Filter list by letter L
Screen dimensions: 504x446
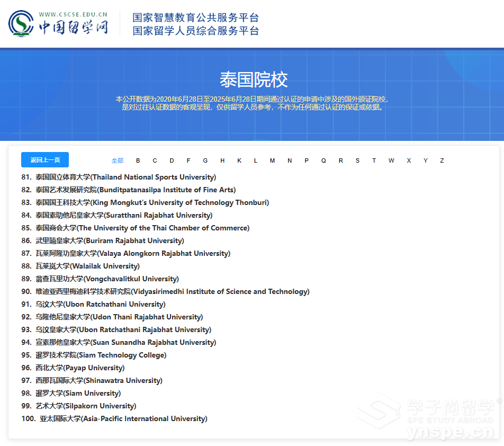click(x=256, y=160)
